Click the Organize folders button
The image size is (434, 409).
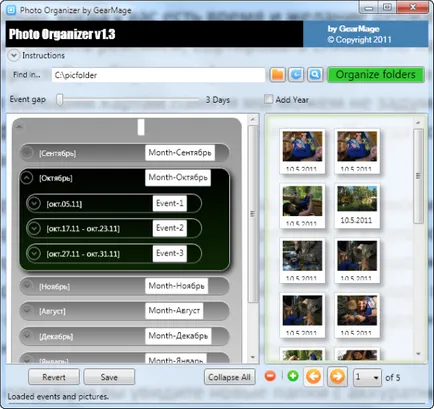(376, 75)
